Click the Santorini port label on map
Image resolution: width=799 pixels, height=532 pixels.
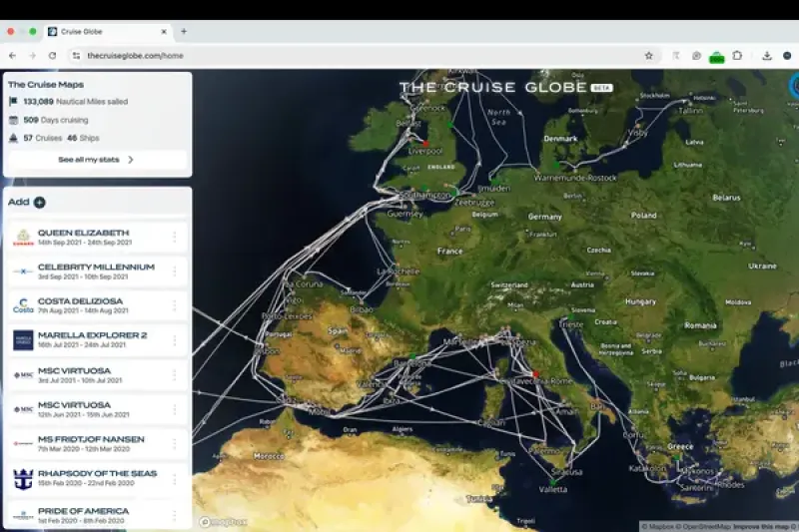coord(696,488)
